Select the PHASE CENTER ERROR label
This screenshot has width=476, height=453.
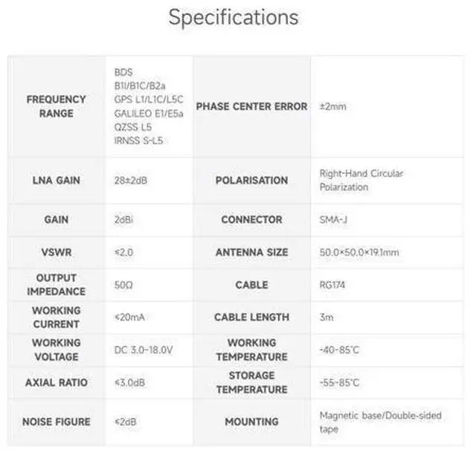pos(251,106)
